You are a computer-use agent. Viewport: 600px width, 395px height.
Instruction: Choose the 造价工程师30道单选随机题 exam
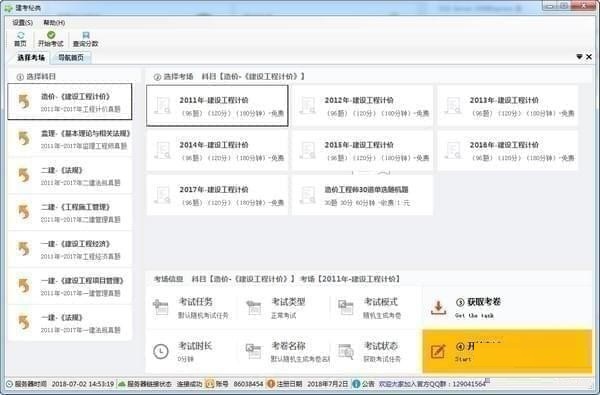point(362,195)
